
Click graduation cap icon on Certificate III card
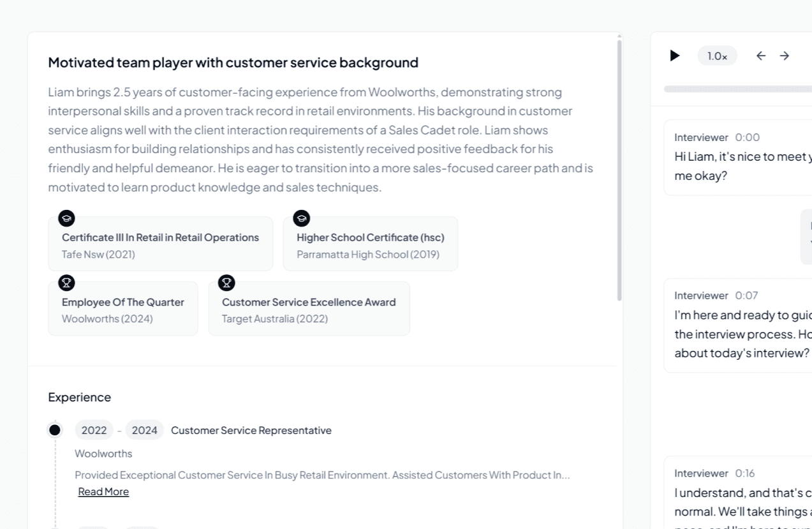click(66, 218)
